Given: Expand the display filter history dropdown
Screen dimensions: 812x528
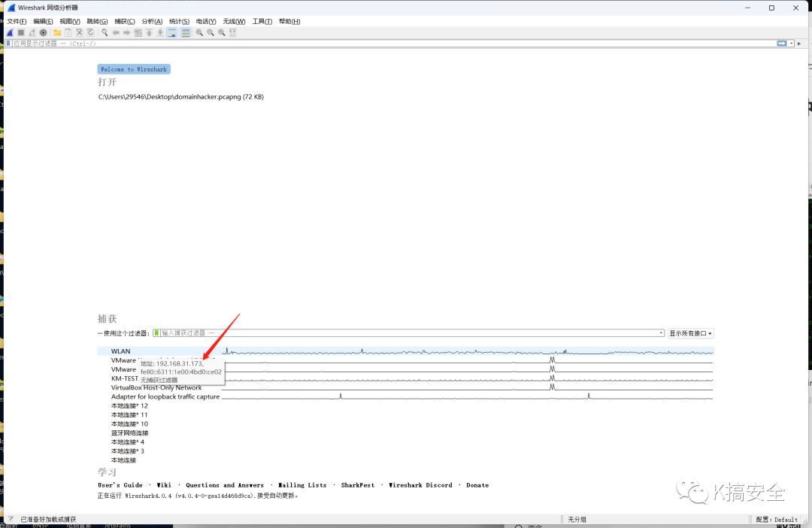Looking at the screenshot, I should [x=791, y=44].
